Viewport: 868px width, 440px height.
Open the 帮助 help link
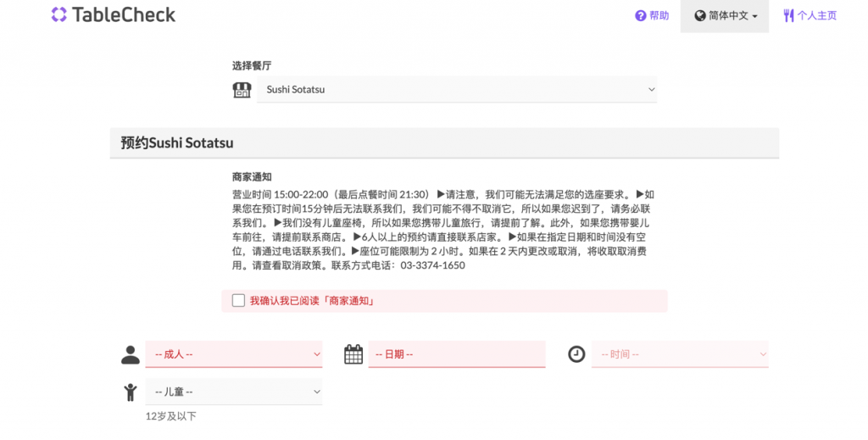[x=652, y=15]
